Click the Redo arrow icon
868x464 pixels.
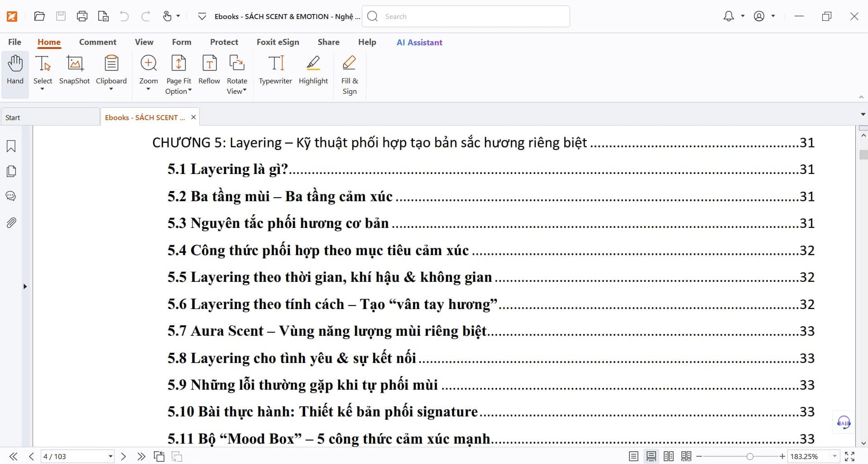pos(145,16)
